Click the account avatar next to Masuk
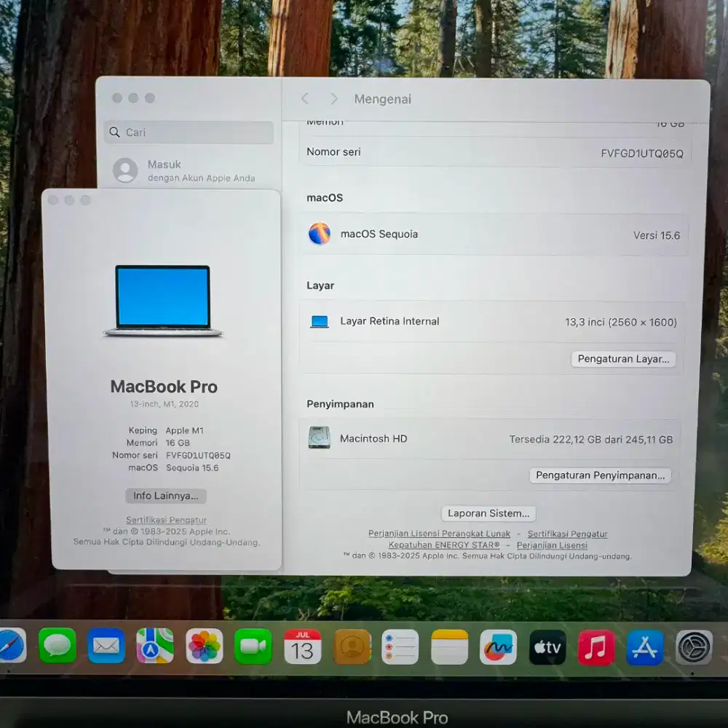 coord(125,170)
